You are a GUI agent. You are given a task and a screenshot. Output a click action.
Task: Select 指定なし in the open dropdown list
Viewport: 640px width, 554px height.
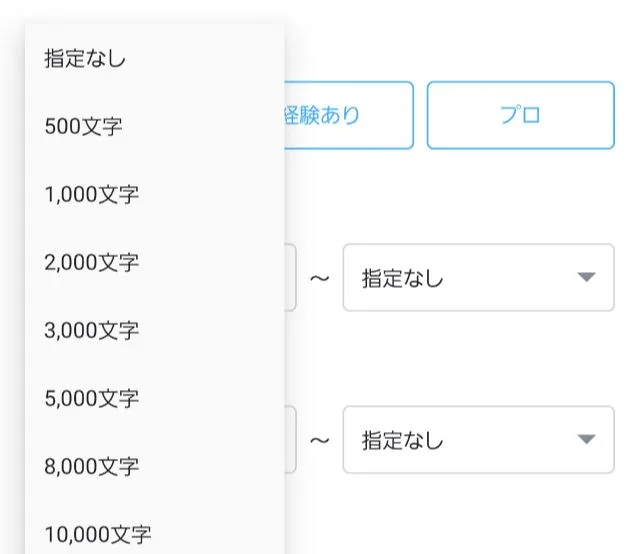click(85, 58)
